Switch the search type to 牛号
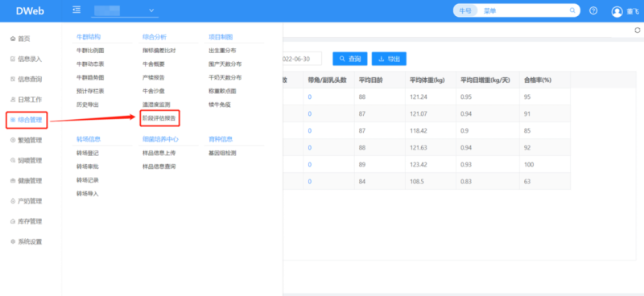Viewport: 644px width, 296px height. [465, 11]
